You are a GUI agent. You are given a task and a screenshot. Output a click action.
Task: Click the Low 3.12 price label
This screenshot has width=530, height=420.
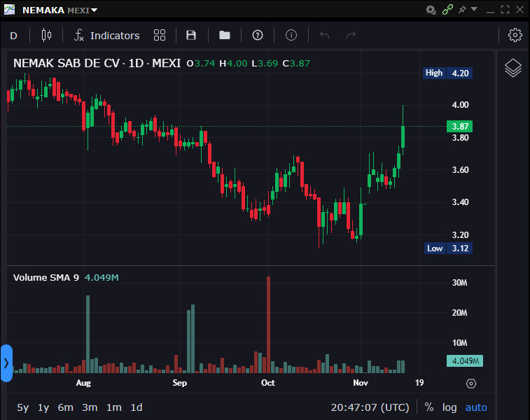[448, 248]
